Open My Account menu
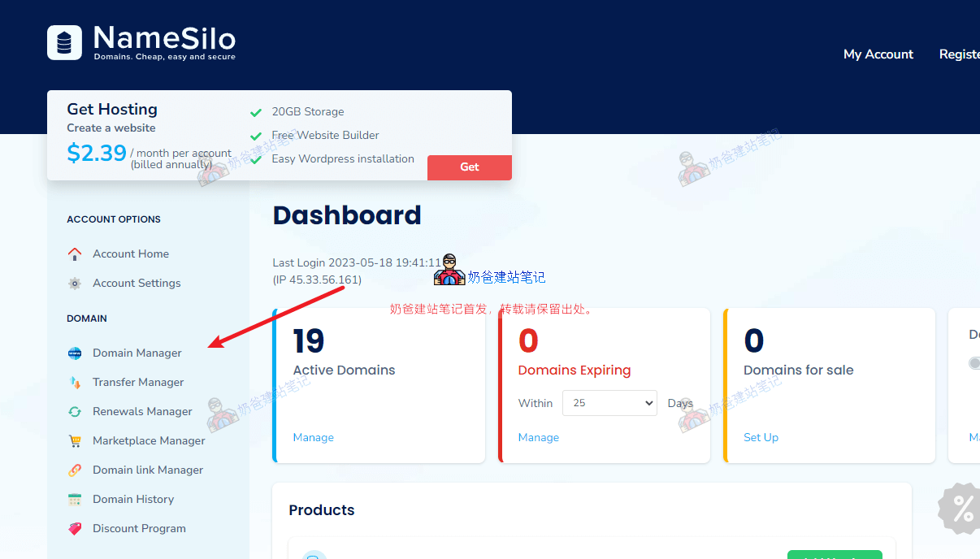 tap(878, 54)
